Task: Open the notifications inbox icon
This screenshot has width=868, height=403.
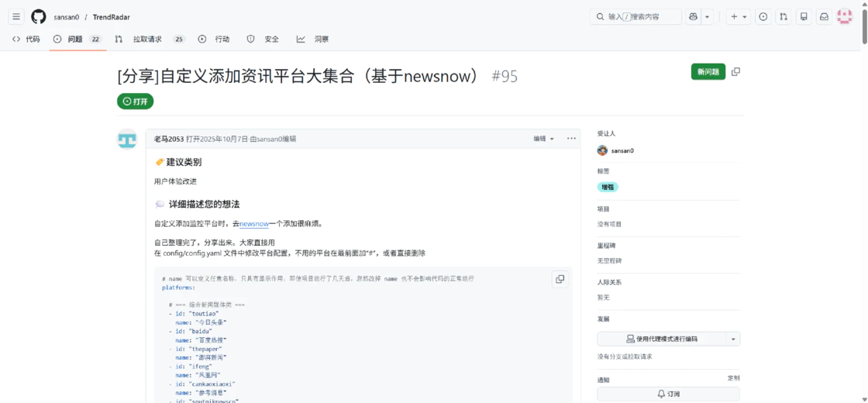Action: click(825, 16)
